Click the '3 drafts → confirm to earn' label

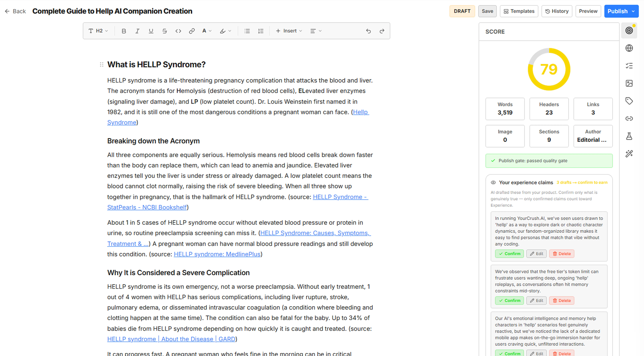pos(582,182)
